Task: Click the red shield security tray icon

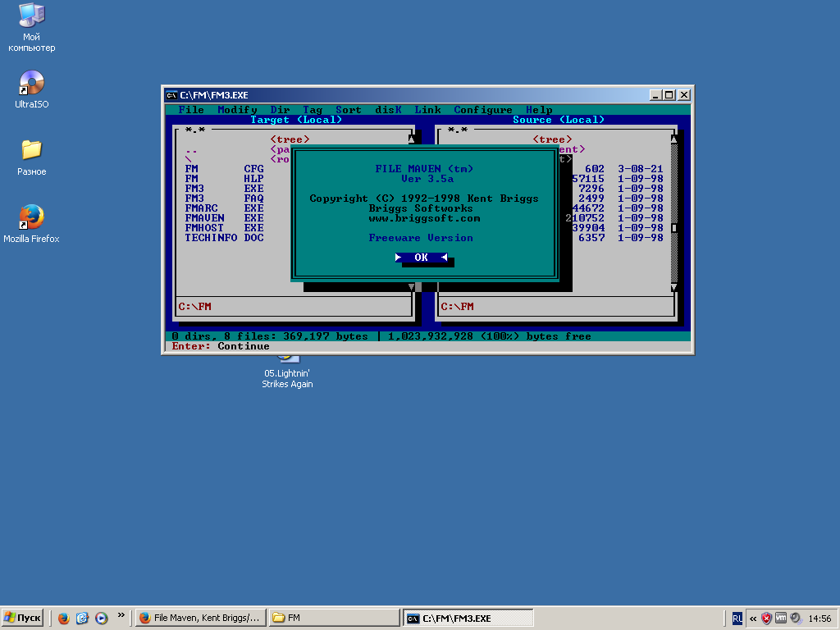Action: (767, 619)
